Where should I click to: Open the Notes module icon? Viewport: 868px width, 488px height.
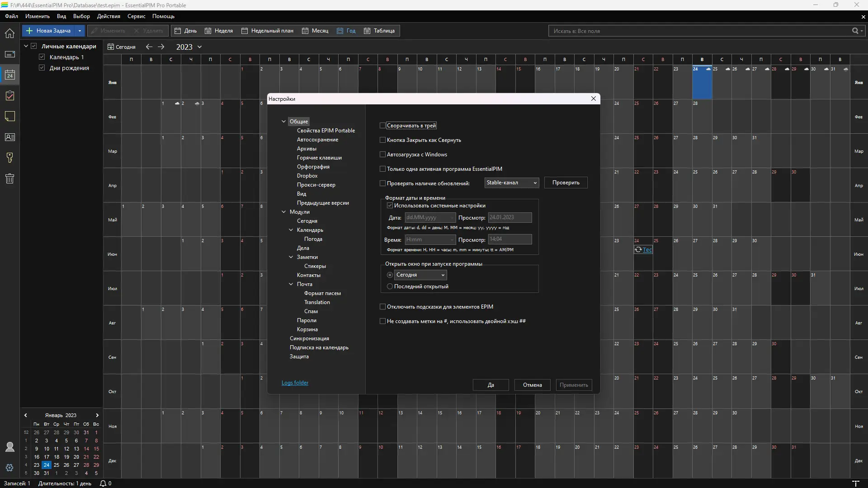pyautogui.click(x=9, y=117)
